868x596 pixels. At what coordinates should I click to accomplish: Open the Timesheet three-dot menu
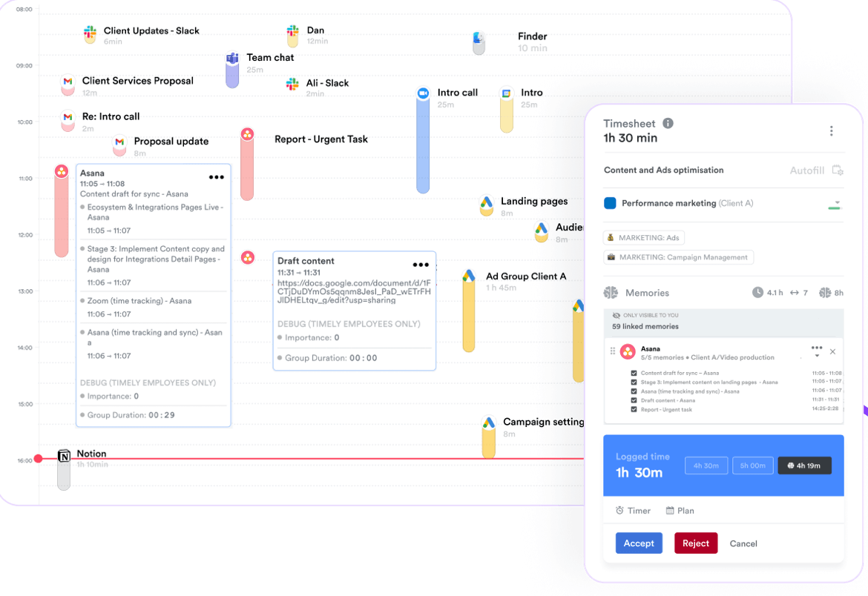831,130
